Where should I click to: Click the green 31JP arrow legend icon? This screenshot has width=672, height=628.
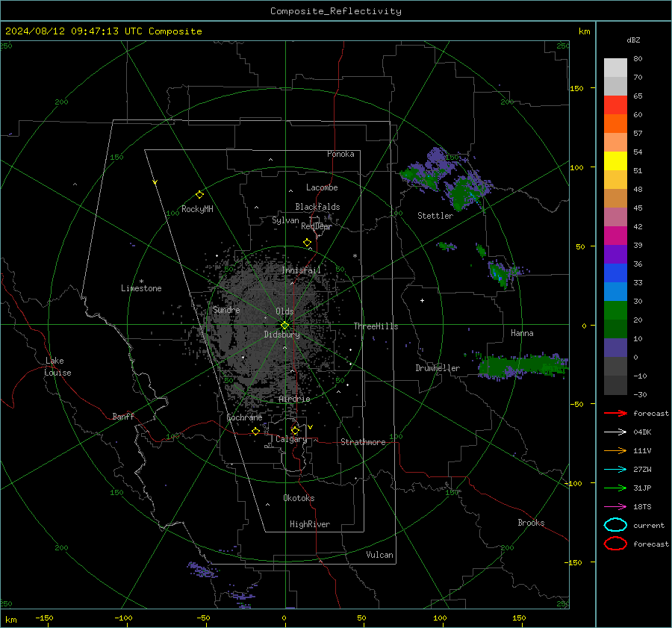[615, 488]
